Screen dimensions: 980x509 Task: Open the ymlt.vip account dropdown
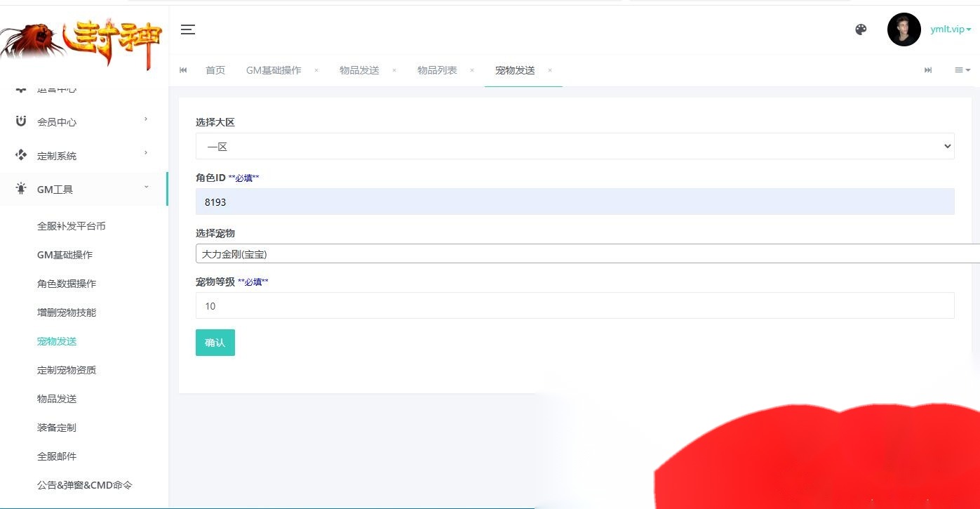(x=951, y=29)
